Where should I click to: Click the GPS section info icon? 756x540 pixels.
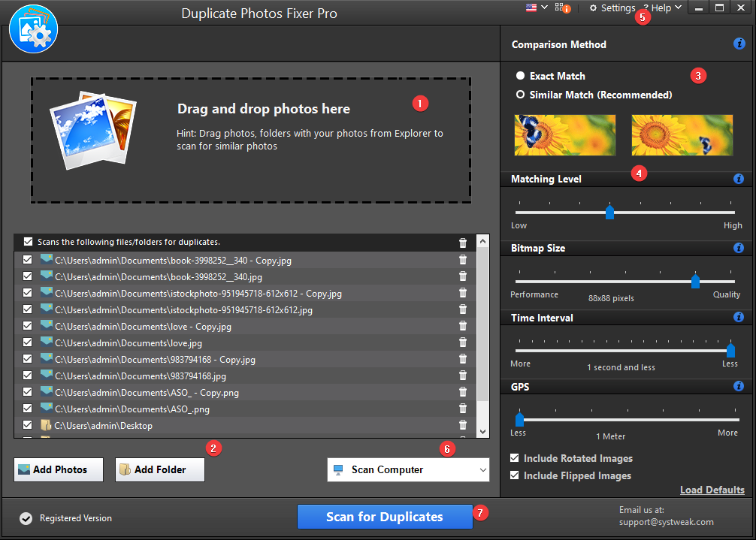(x=739, y=386)
